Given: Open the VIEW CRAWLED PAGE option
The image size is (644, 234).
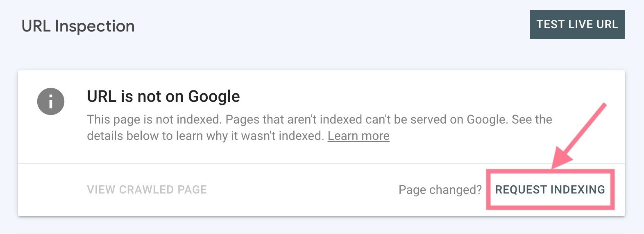Looking at the screenshot, I should pos(147,190).
